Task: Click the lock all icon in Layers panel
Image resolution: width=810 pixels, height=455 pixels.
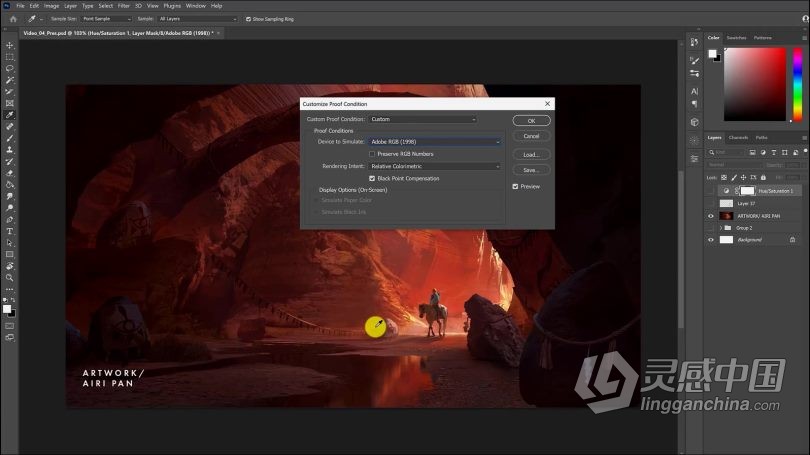Action: click(763, 178)
